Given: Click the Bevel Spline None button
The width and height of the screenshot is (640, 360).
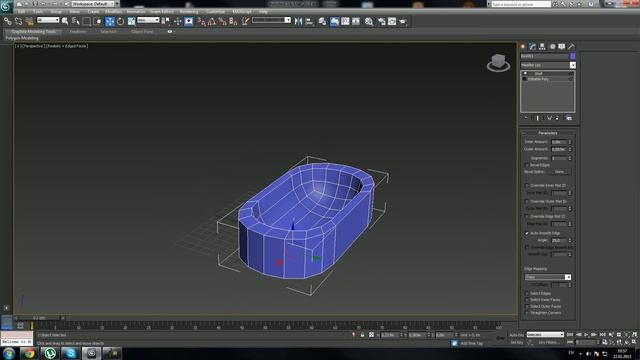Looking at the screenshot, I should pos(559,172).
